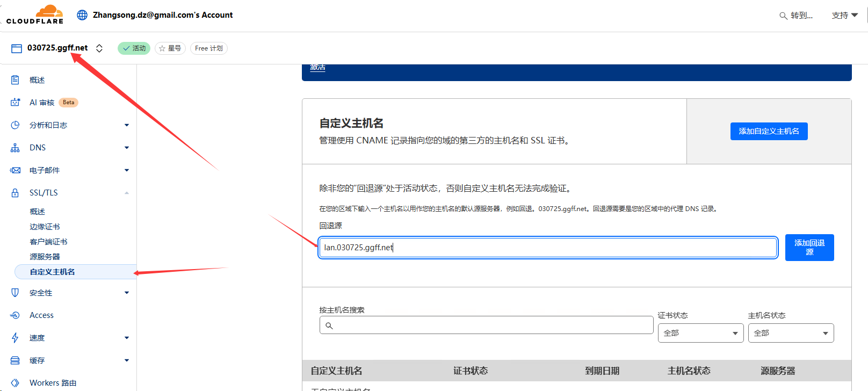The height and width of the screenshot is (391, 868).
Task: Click the 添加回退源 button
Action: coord(809,248)
